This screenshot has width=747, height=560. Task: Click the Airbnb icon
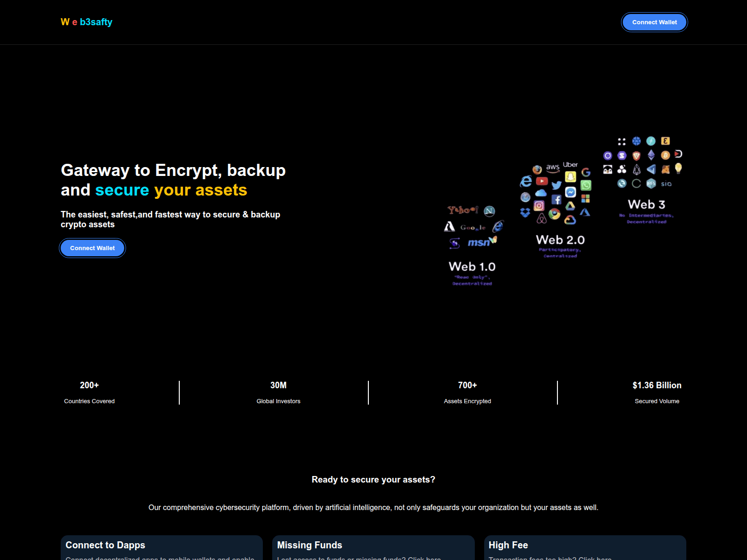[542, 218]
